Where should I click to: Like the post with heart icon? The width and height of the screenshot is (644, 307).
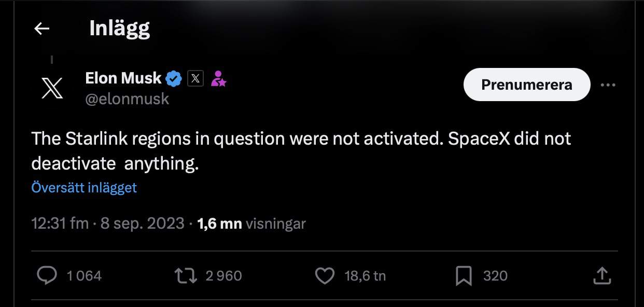[325, 276]
